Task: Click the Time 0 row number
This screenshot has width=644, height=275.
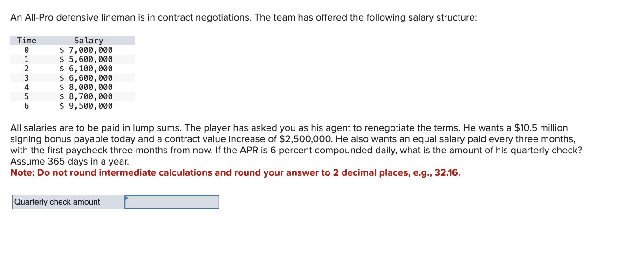Action: [x=26, y=50]
